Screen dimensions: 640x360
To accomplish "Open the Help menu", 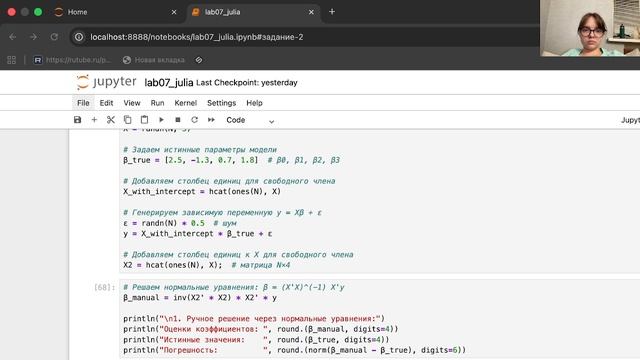I will tap(254, 103).
